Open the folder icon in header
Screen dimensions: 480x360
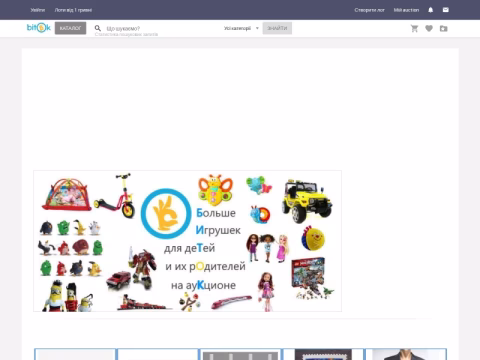(x=444, y=29)
